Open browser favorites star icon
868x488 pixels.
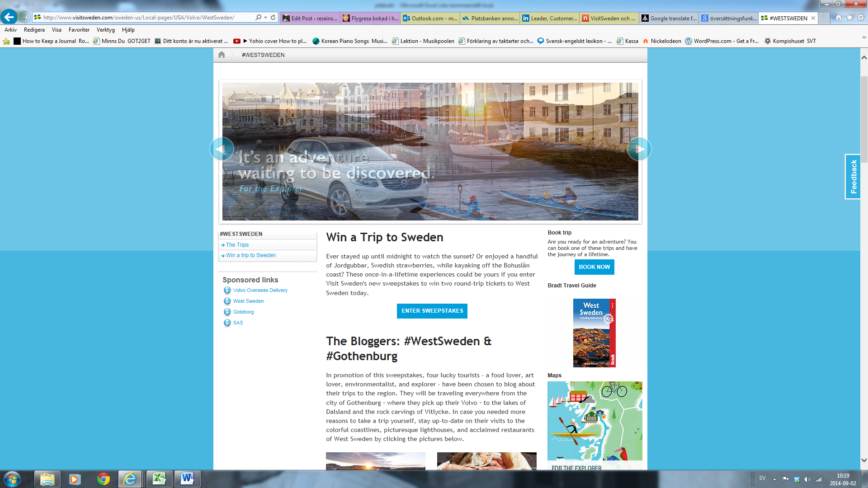tap(849, 18)
